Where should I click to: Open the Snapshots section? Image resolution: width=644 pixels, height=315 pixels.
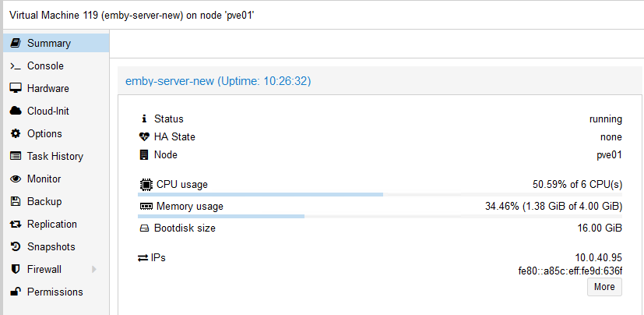(x=51, y=247)
